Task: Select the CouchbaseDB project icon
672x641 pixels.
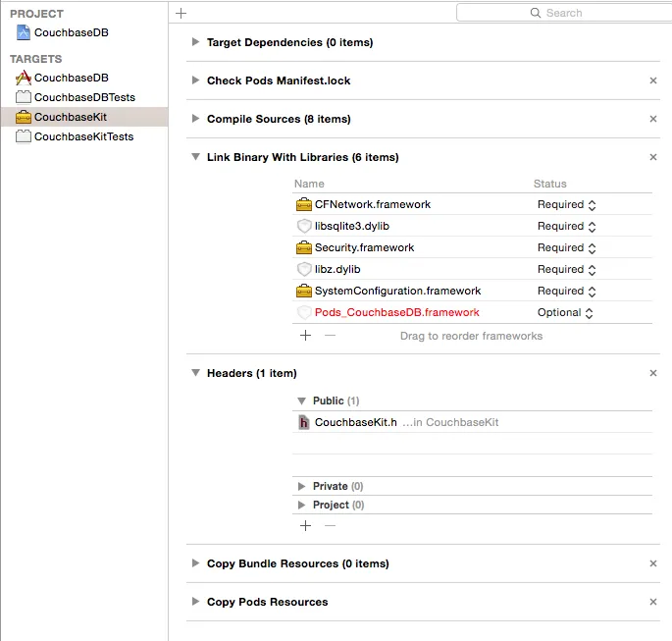Action: (24, 32)
